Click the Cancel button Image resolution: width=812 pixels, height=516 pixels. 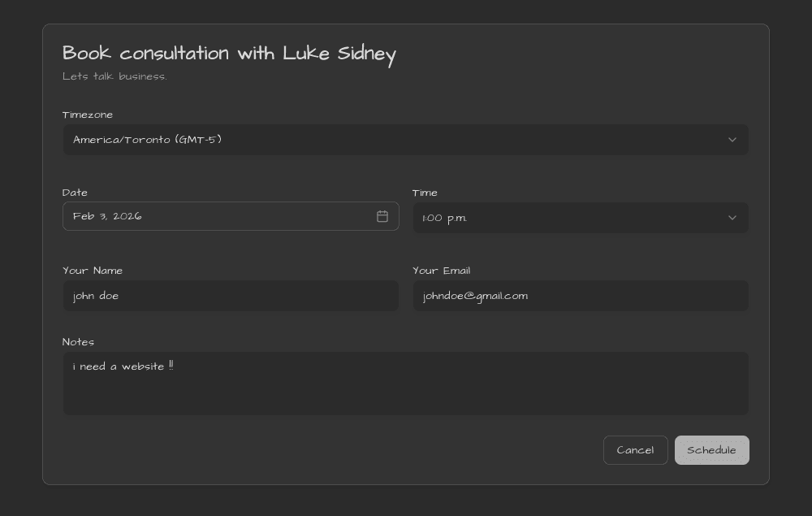[635, 450]
